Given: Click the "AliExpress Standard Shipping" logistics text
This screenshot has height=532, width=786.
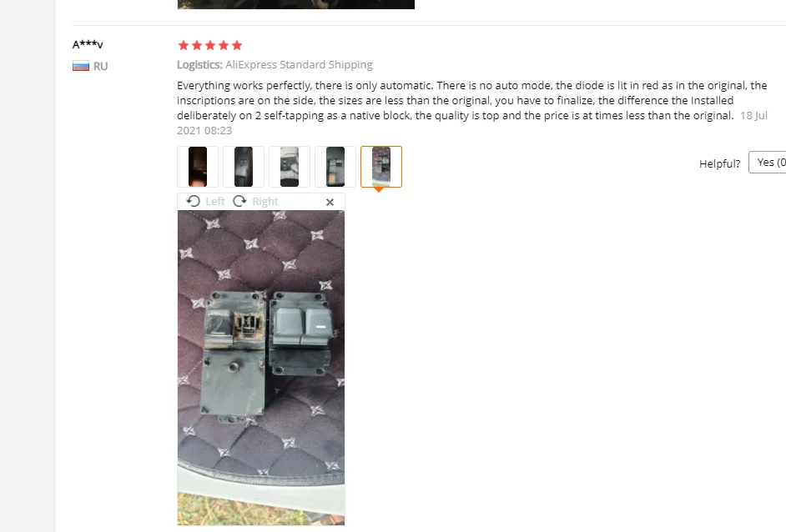Looking at the screenshot, I should click(299, 64).
